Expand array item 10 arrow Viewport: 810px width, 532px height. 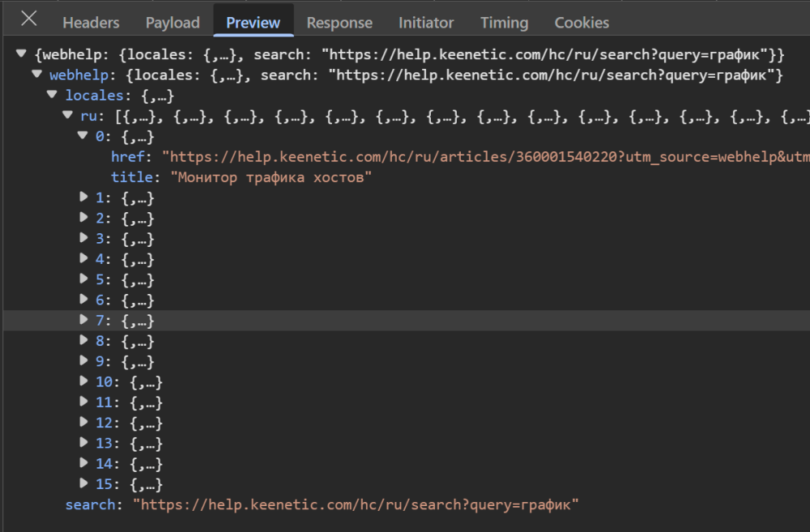pyautogui.click(x=83, y=381)
